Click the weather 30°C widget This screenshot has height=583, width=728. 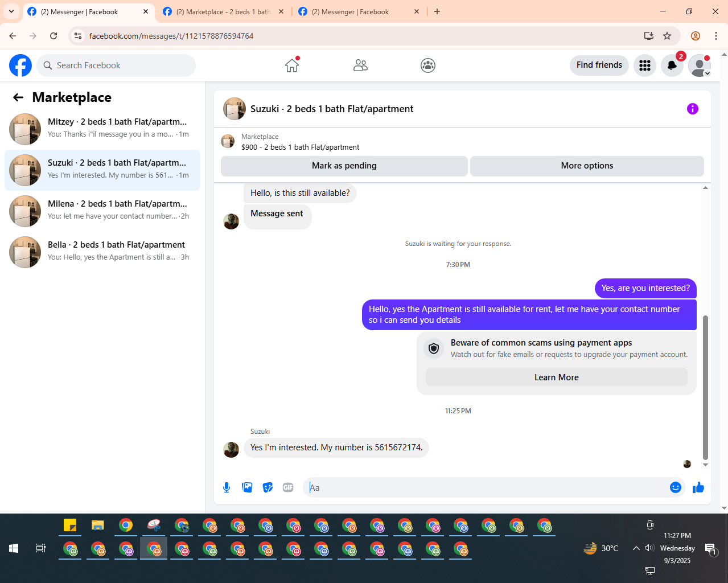tap(601, 548)
